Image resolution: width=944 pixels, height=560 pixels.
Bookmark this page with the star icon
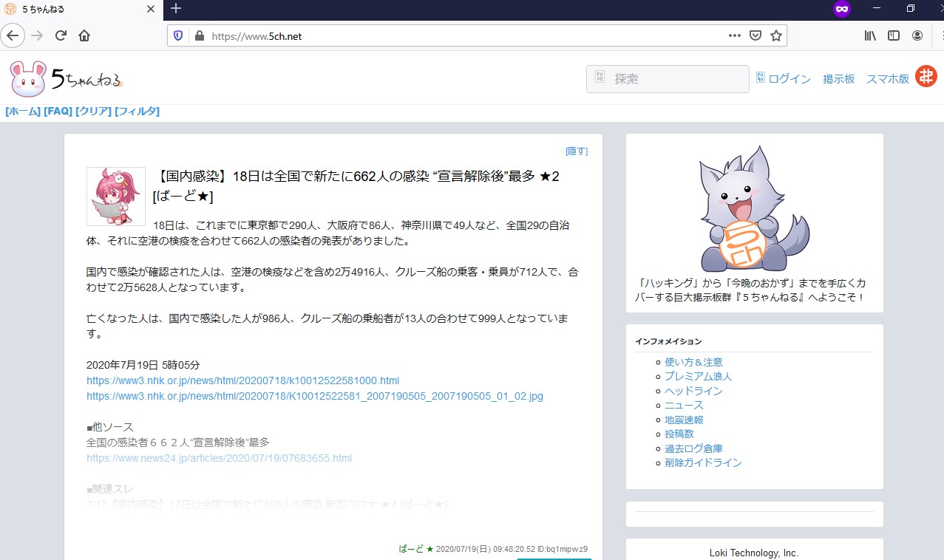tap(775, 35)
